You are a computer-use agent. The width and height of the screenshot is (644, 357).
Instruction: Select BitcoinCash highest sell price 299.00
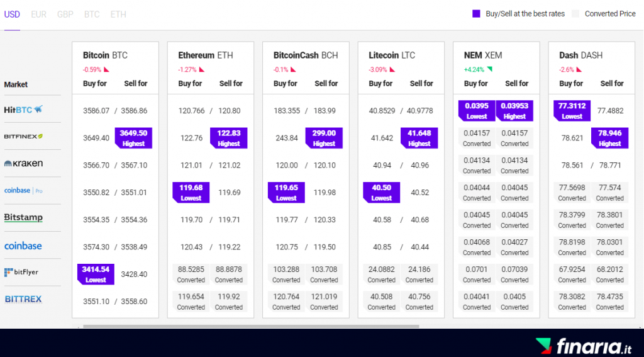324,138
